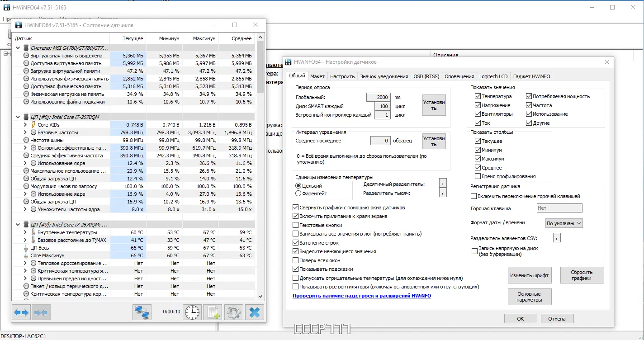Select the Фаренгейт radio button

(298, 194)
